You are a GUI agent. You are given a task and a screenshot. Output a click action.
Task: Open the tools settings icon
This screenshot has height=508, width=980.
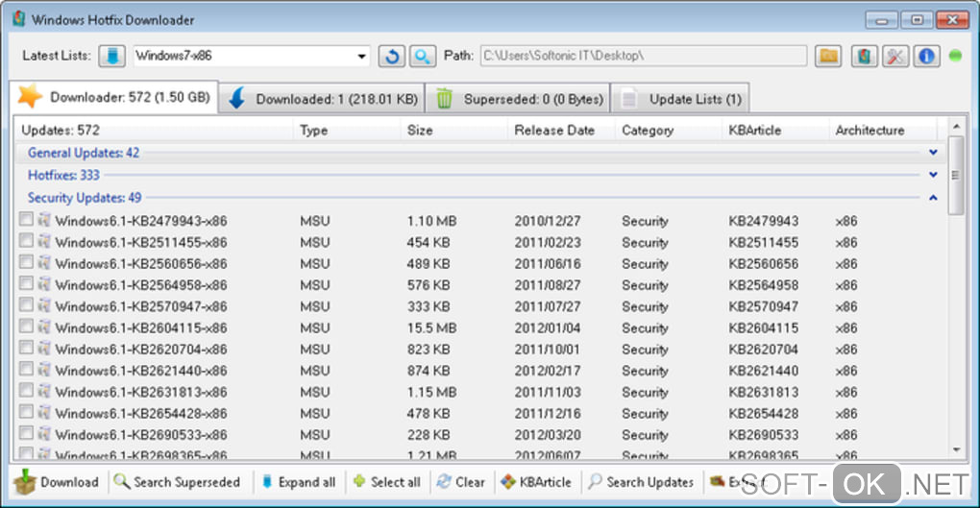coord(895,57)
